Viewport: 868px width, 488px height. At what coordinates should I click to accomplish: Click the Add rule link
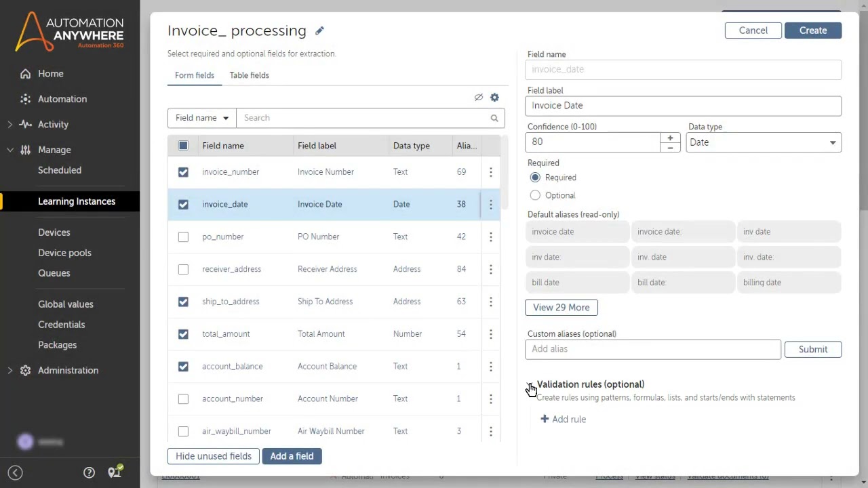pos(564,420)
